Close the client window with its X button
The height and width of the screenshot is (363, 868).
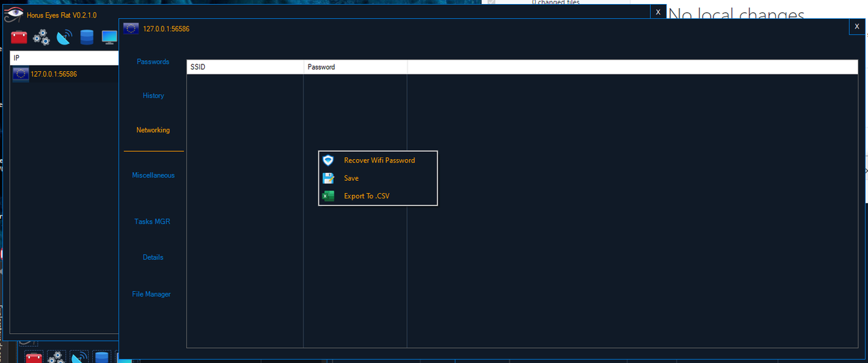(x=857, y=26)
